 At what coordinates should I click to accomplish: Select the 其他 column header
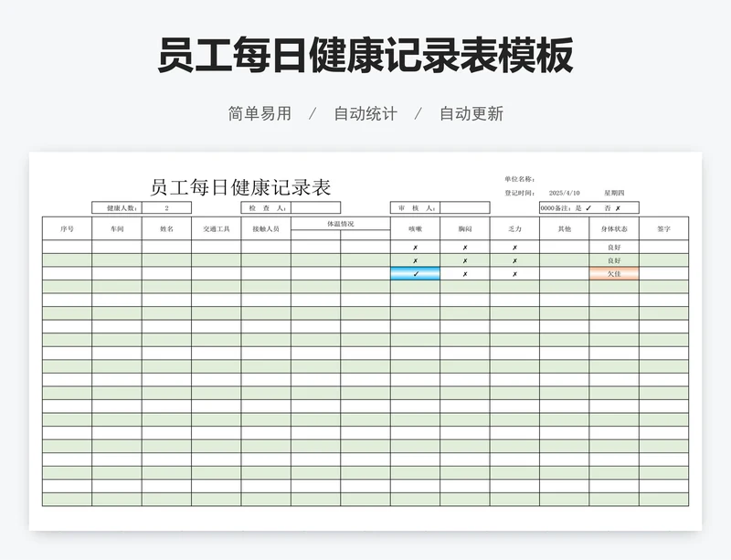[565, 228]
